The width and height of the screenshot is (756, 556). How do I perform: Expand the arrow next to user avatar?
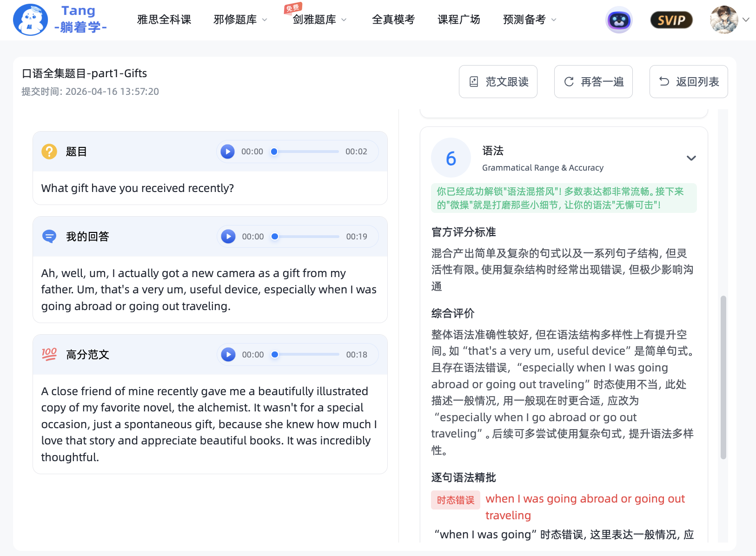tap(746, 20)
